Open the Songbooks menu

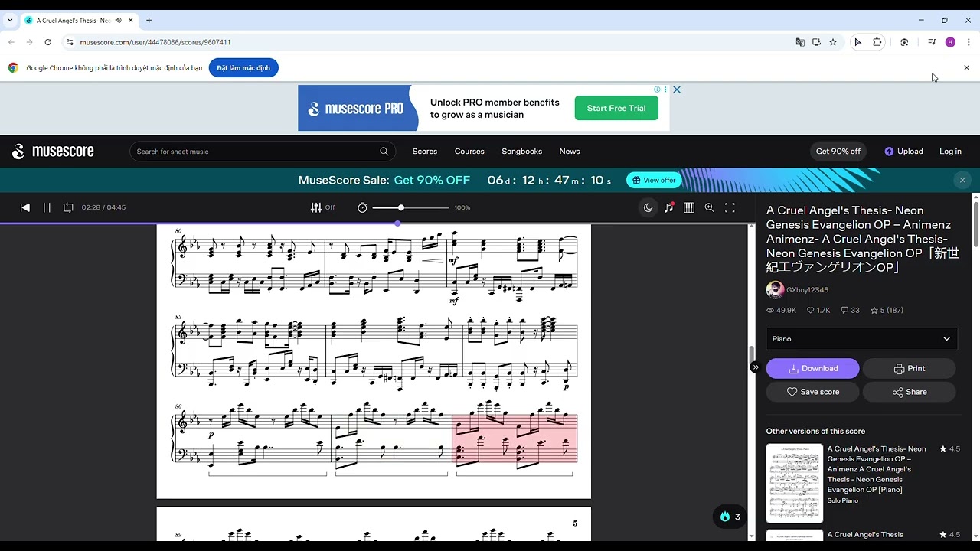[522, 152]
